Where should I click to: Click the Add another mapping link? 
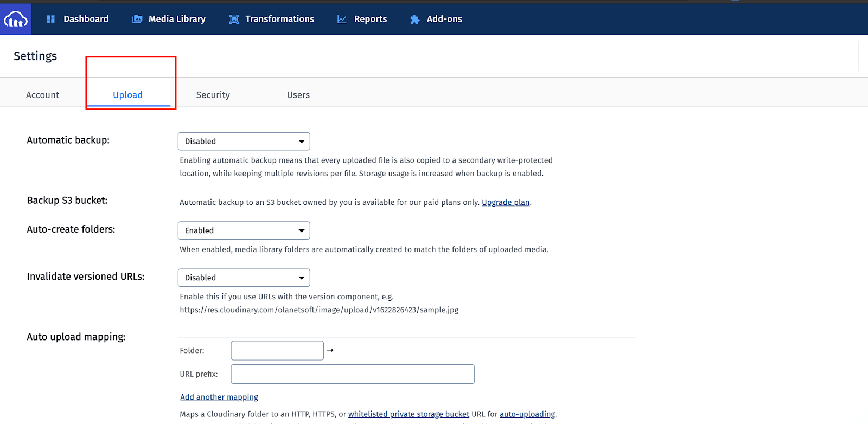(219, 397)
